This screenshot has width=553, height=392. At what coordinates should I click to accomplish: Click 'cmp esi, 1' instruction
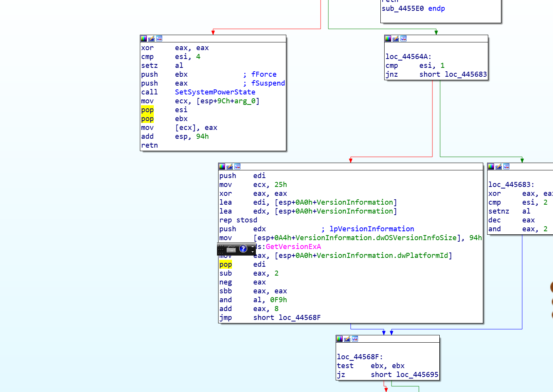point(415,66)
